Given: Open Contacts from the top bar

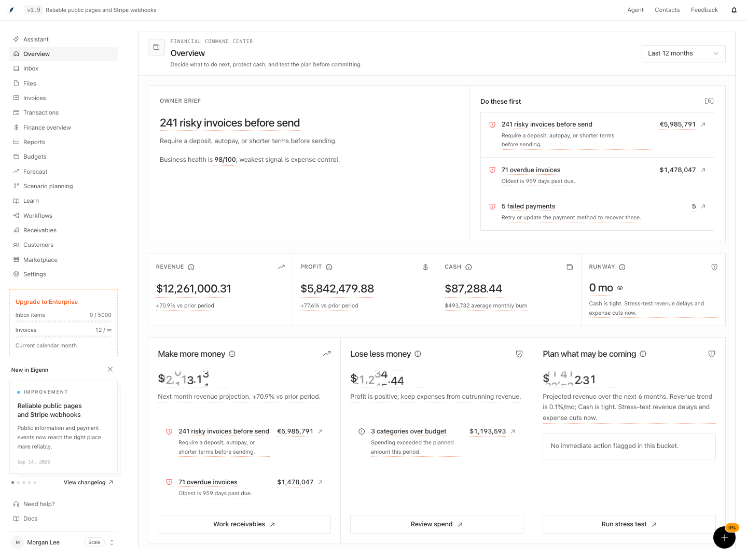Looking at the screenshot, I should 667,10.
